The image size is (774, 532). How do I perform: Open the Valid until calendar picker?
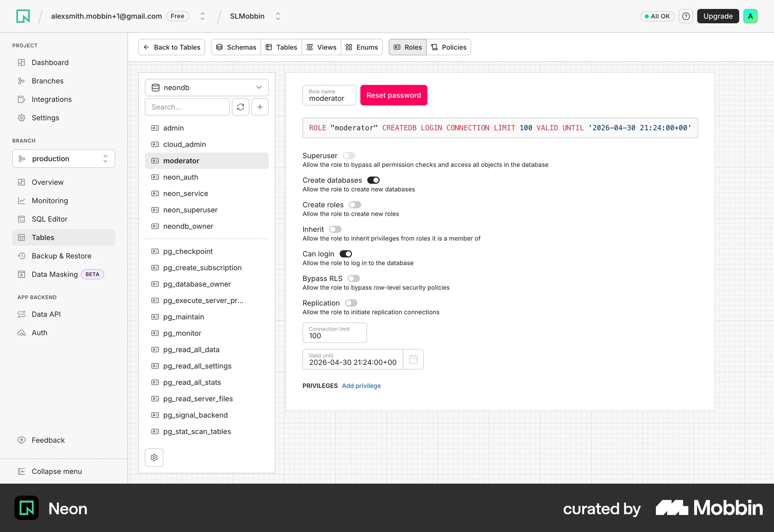point(413,359)
